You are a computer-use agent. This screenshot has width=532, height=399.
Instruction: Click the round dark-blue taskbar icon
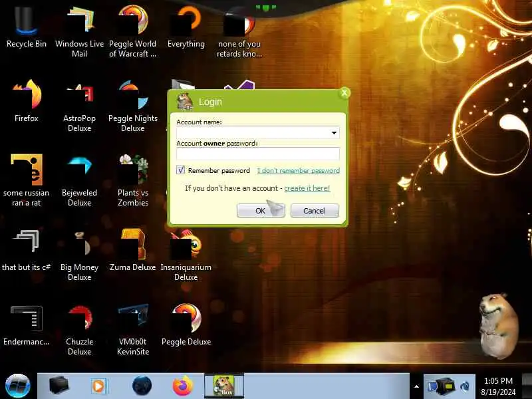coord(142,386)
